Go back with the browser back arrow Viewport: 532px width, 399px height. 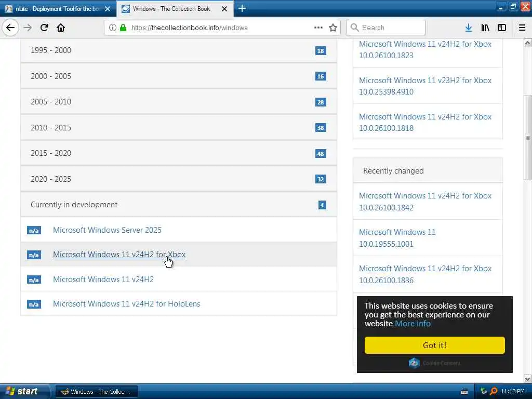[10, 28]
